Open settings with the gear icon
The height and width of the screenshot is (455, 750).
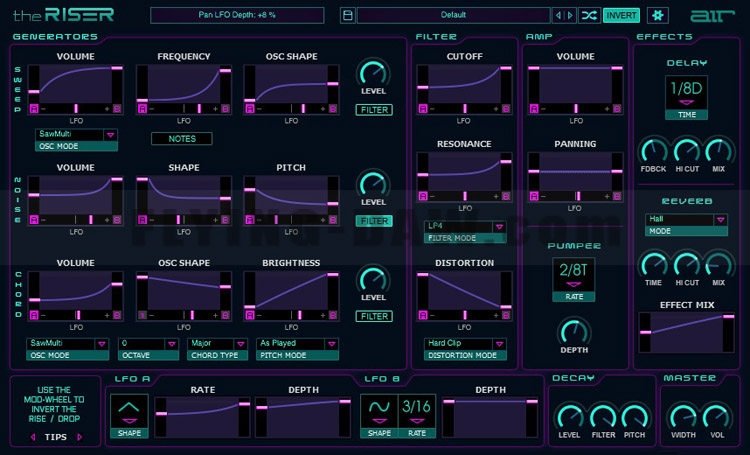658,15
